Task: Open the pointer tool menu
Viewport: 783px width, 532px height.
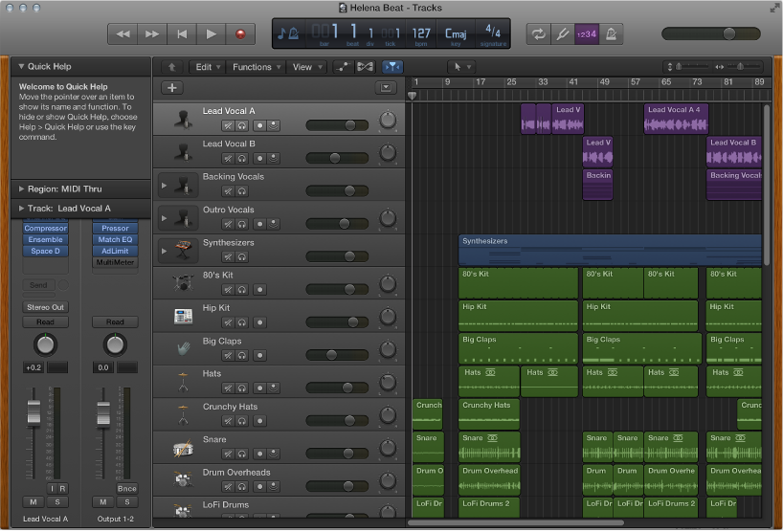Action: click(461, 66)
